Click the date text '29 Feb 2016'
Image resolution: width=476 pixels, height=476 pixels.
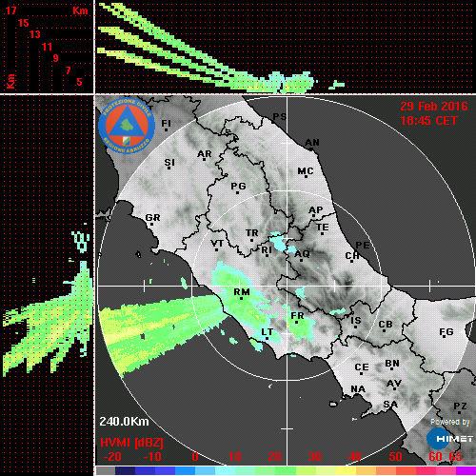pyautogui.click(x=434, y=107)
